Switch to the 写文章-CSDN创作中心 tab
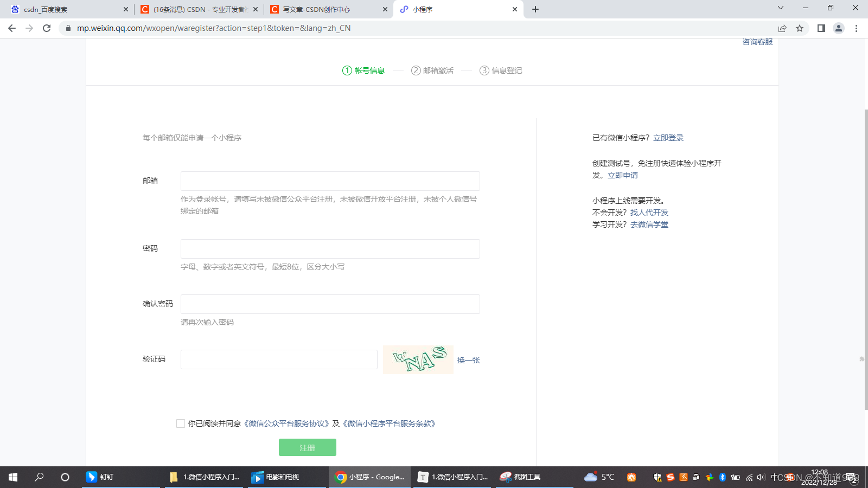This screenshot has width=868, height=488. point(328,9)
